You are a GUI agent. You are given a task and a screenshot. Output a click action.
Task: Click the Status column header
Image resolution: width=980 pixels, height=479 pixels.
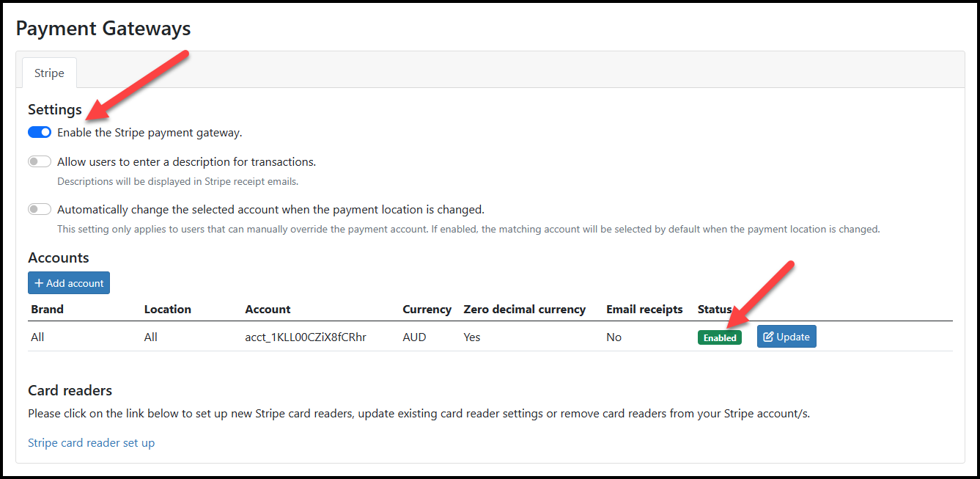coord(715,310)
